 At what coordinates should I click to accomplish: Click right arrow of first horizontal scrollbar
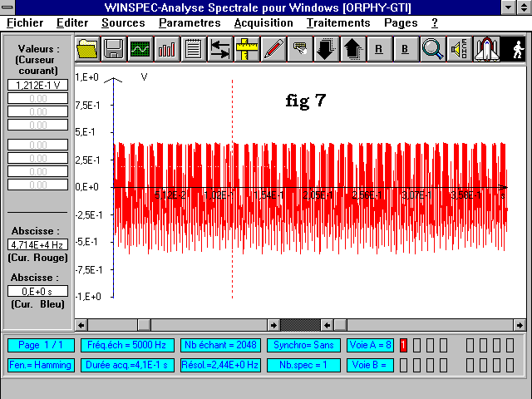pos(273,325)
